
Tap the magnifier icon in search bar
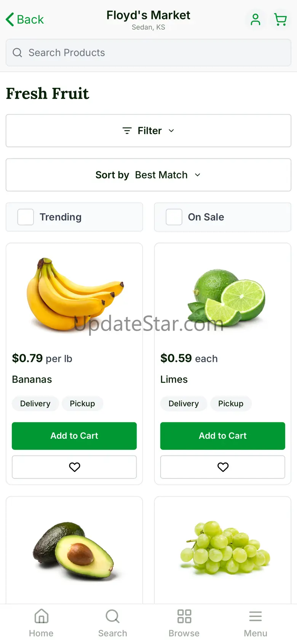pyautogui.click(x=18, y=53)
